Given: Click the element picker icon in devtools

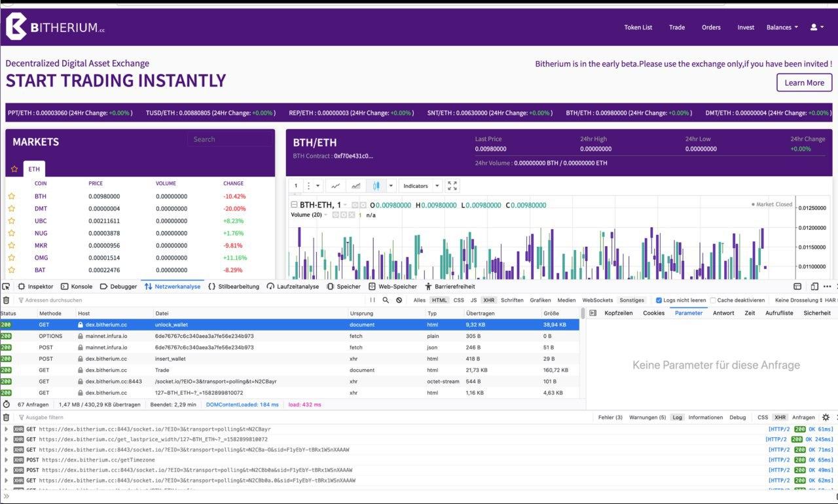Looking at the screenshot, I should click(7, 286).
